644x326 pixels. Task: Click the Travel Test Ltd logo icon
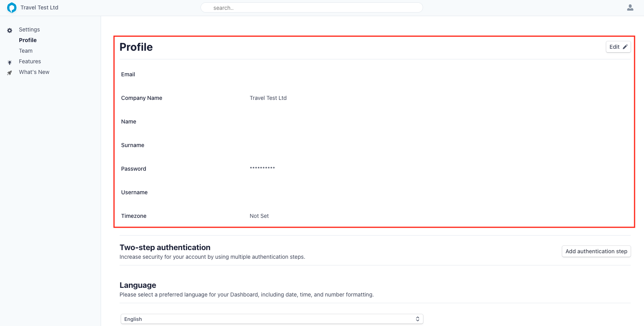12,8
